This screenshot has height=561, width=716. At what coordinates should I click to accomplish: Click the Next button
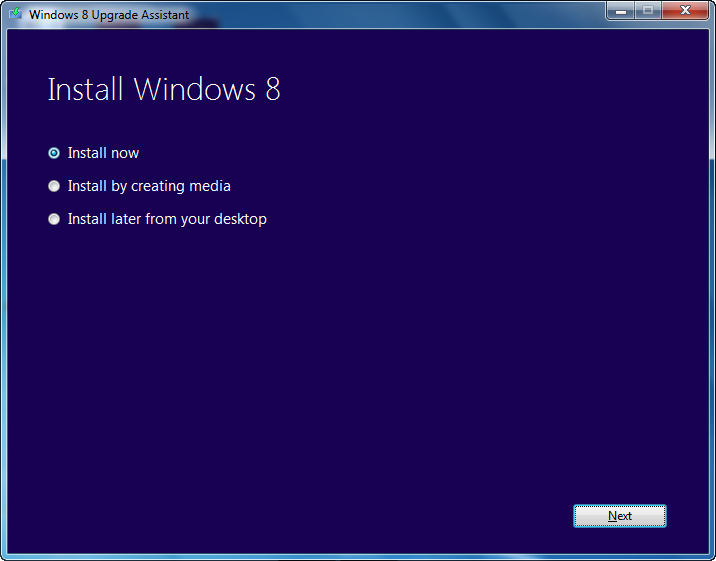[x=620, y=516]
